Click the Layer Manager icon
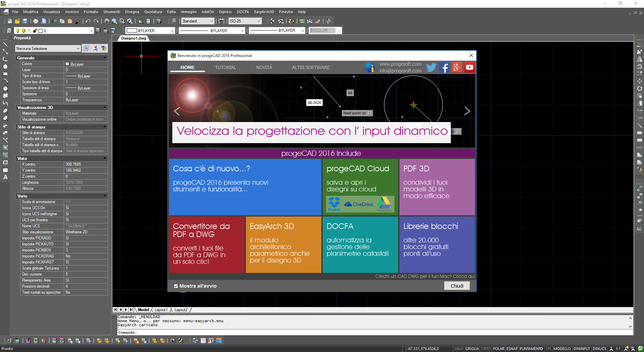 tap(9, 31)
